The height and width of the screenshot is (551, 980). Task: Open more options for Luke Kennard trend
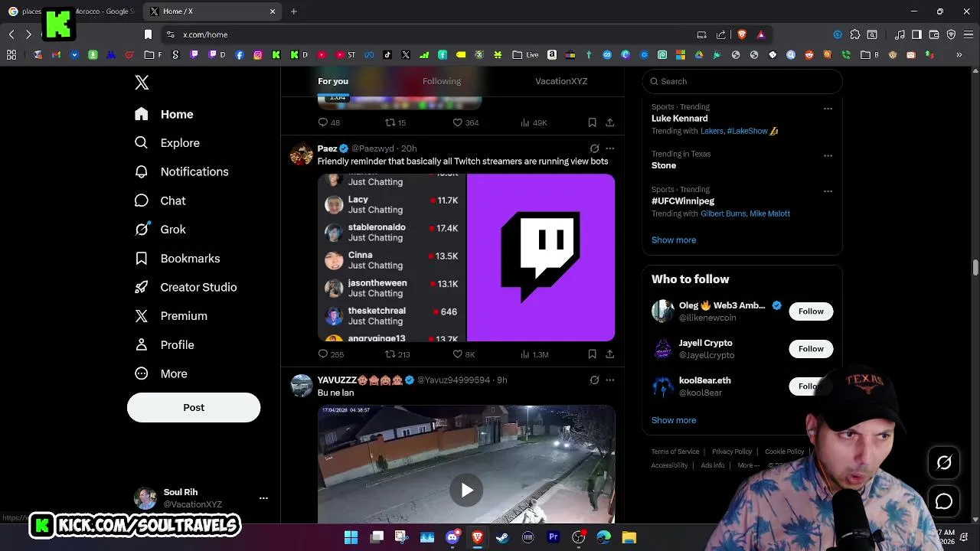[x=828, y=109]
